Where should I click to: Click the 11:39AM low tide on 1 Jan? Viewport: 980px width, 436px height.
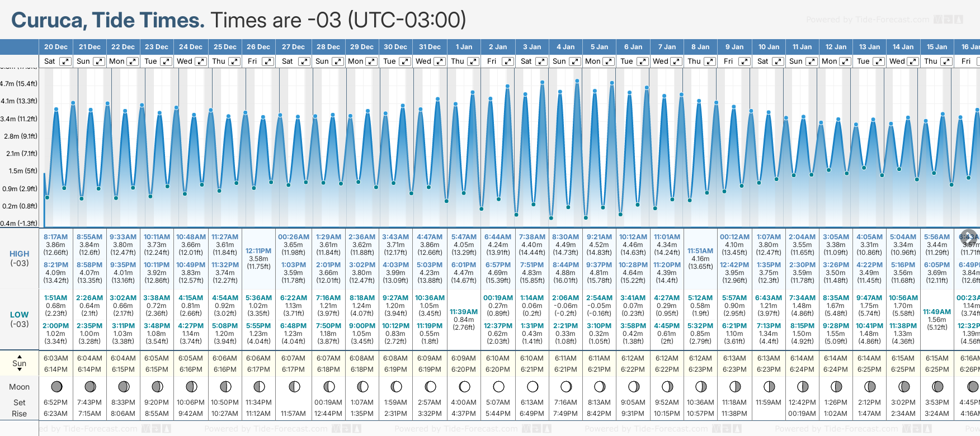(x=464, y=312)
